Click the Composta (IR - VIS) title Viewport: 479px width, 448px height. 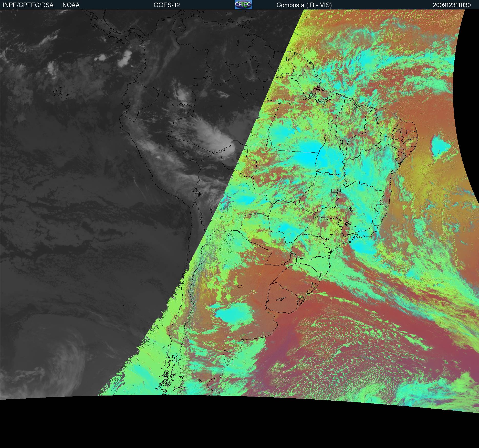point(304,5)
